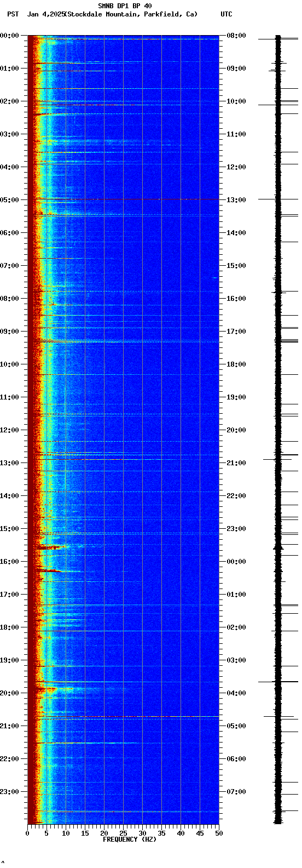Image resolution: width=302 pixels, height=868 pixels.
Task: Click the PST "14:00" time label
Action: coord(9,496)
